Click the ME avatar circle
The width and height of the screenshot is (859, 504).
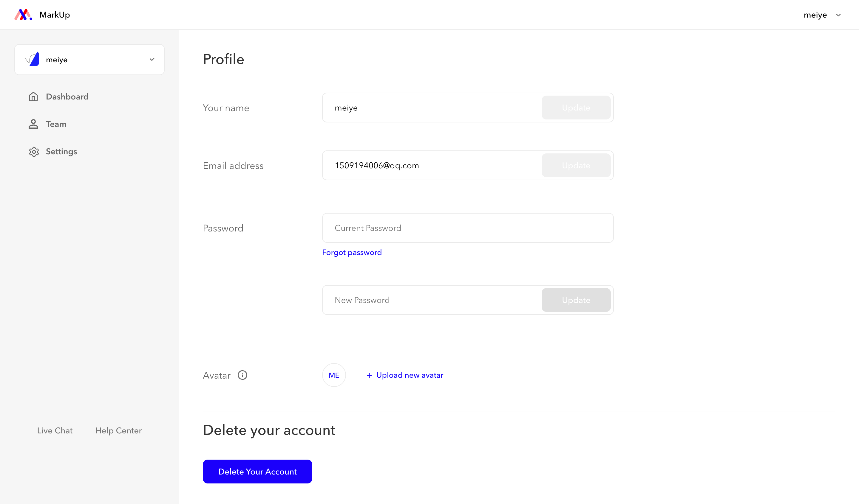pyautogui.click(x=334, y=375)
